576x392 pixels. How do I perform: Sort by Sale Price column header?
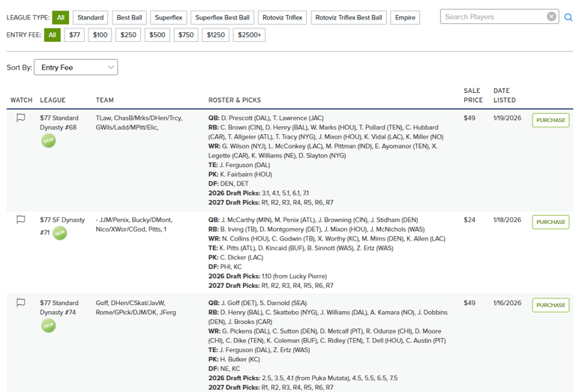pyautogui.click(x=472, y=95)
